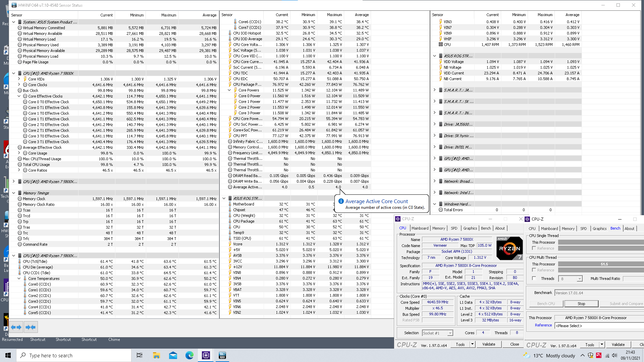Click the Ryzen logo in CPU-Z
This screenshot has height=362, width=644.
click(509, 248)
